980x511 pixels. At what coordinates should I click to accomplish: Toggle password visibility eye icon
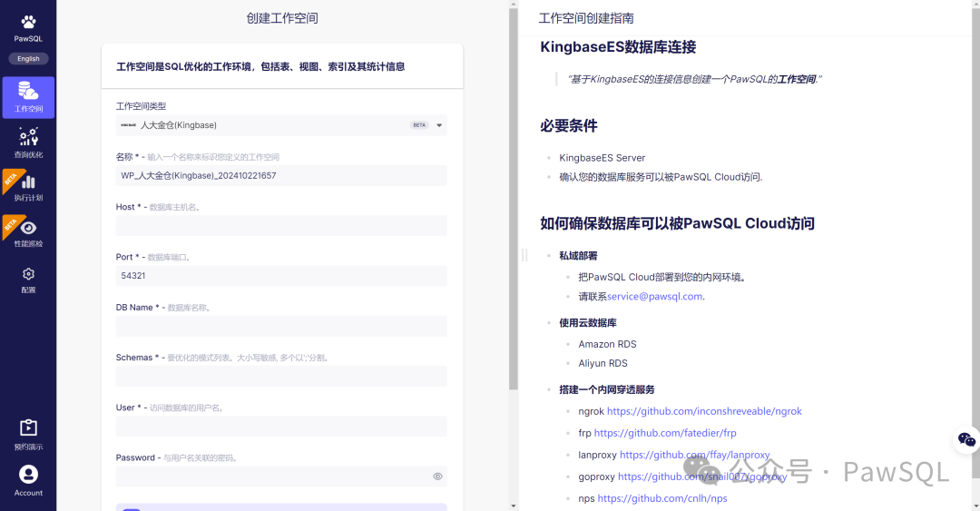pos(437,477)
